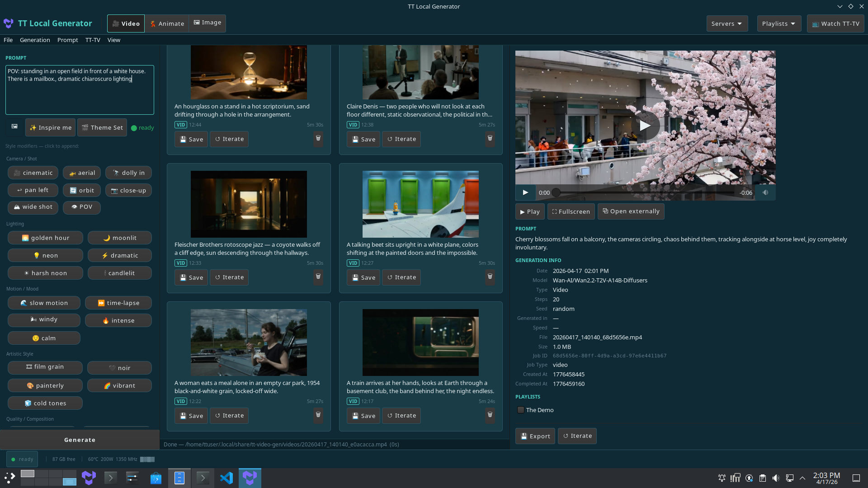Check The Demo playlist checkbox

(520, 410)
